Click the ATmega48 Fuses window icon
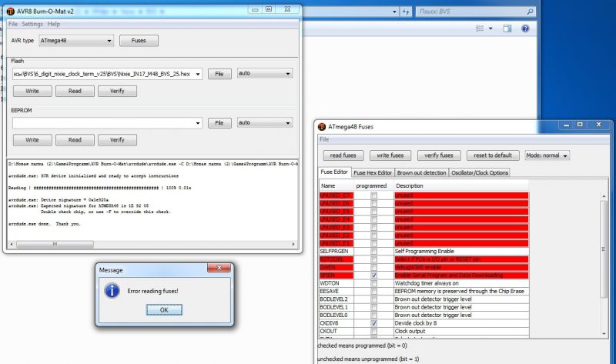Image resolution: width=616 pixels, height=364 pixels. (321, 126)
